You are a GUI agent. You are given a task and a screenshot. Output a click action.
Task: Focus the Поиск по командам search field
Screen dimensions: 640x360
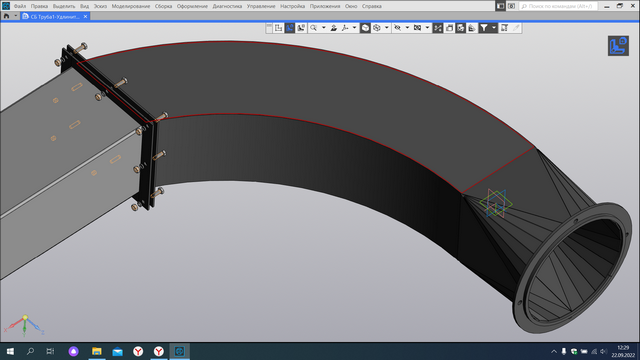click(558, 6)
